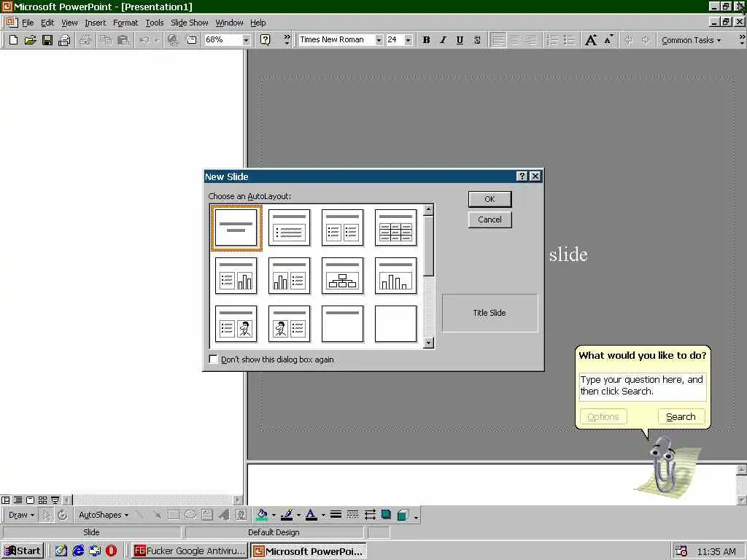Select the Text Box drawing tool
Viewport: 747px width, 560px height.
point(206,515)
